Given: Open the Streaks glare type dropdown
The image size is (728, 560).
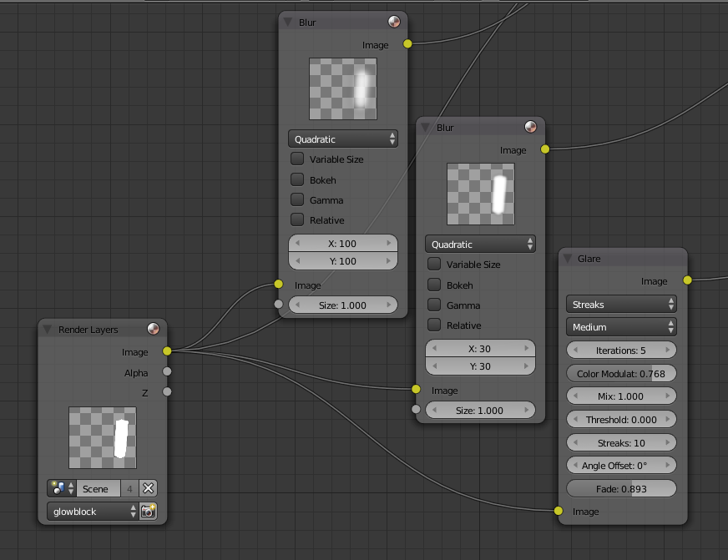Looking at the screenshot, I should tap(621, 305).
